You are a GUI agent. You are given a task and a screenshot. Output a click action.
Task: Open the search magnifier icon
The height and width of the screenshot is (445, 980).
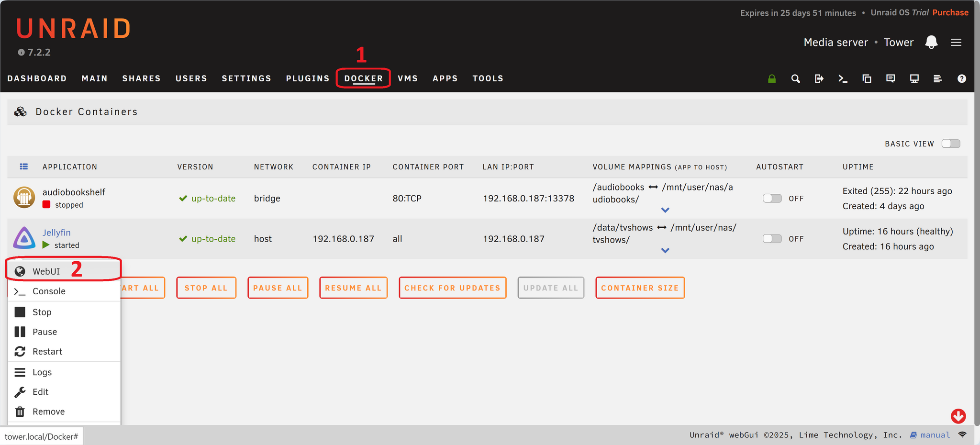(x=795, y=78)
